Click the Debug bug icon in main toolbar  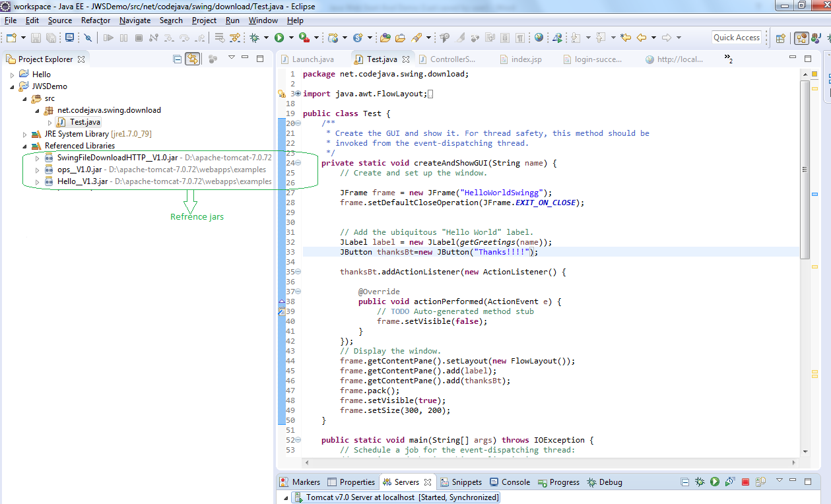pos(254,38)
